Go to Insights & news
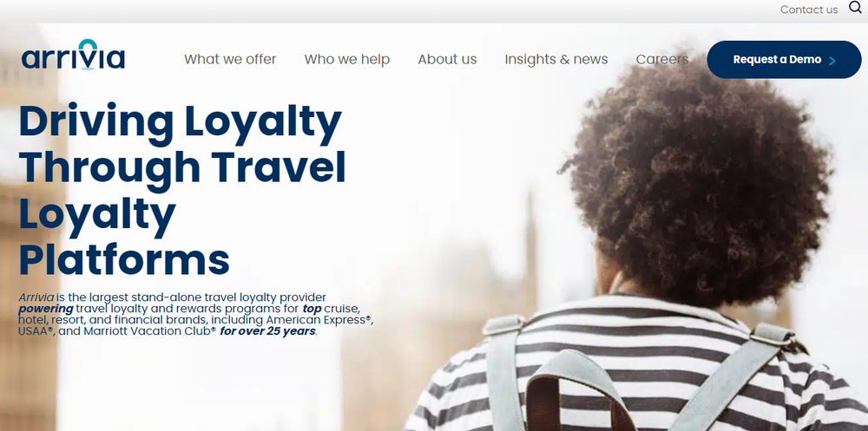The height and width of the screenshot is (431, 868). tap(556, 59)
